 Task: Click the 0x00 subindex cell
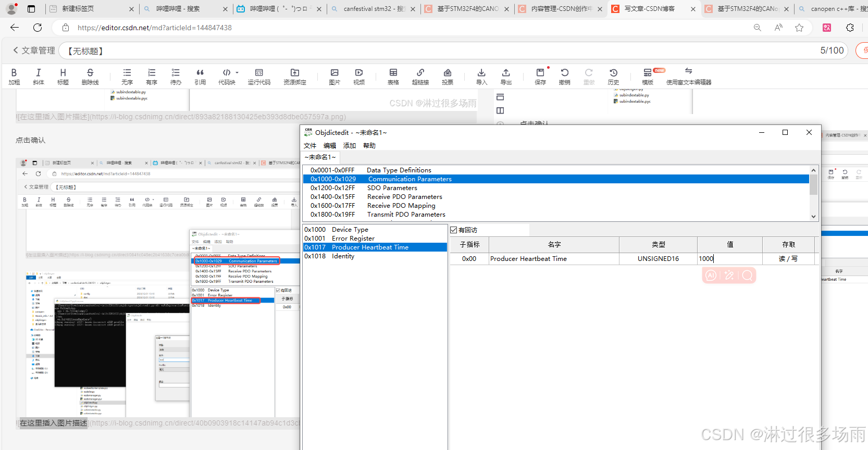point(469,259)
